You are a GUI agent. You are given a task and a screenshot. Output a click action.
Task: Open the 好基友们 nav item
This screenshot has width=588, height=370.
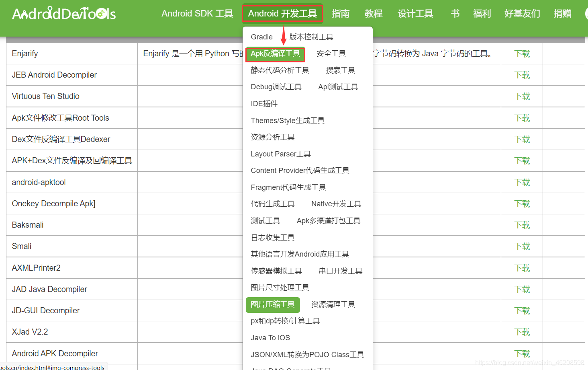coord(522,14)
